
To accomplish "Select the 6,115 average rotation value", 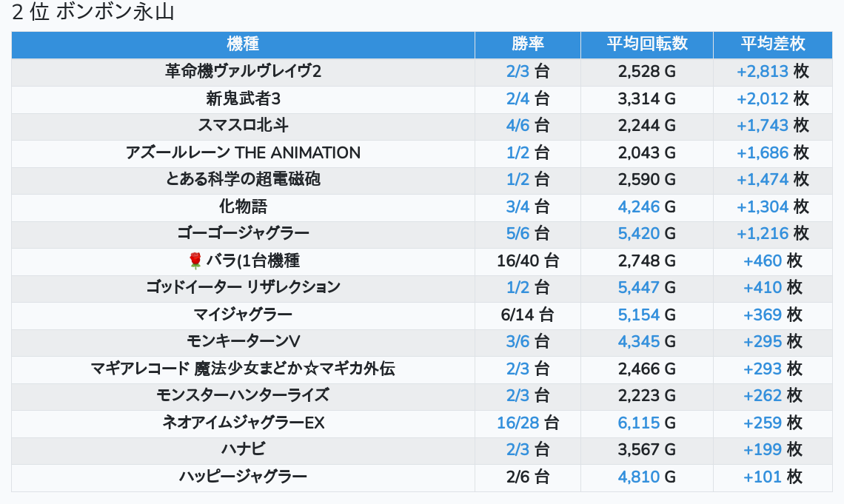I will tap(638, 423).
